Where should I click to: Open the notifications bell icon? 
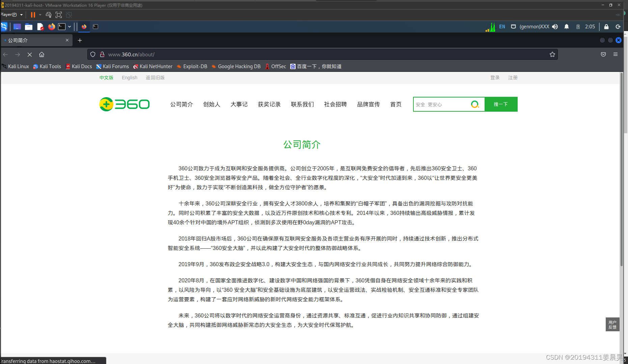(x=567, y=27)
